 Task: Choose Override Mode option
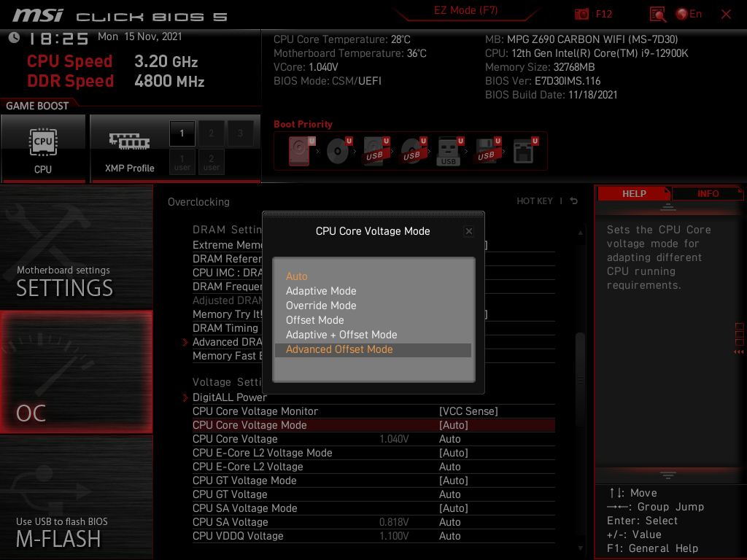[x=373, y=306]
